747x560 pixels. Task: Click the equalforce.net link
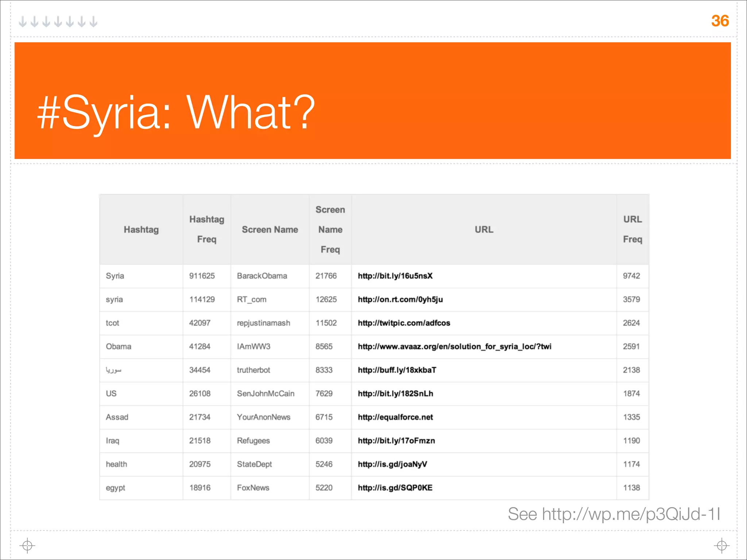[x=395, y=417]
